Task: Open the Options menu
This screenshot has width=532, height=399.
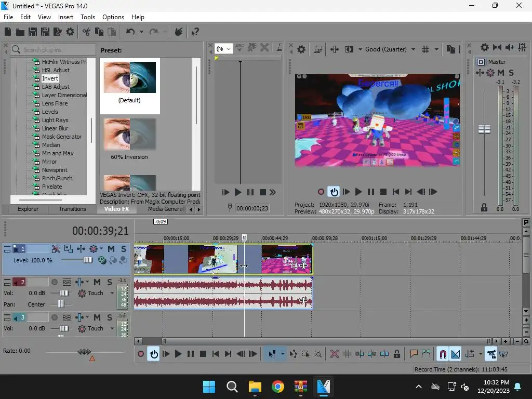Action: 113,17
